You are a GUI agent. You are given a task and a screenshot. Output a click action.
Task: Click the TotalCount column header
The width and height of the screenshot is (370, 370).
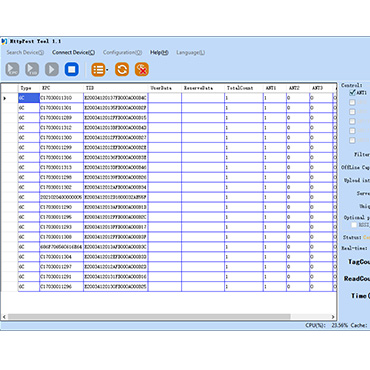244,88
